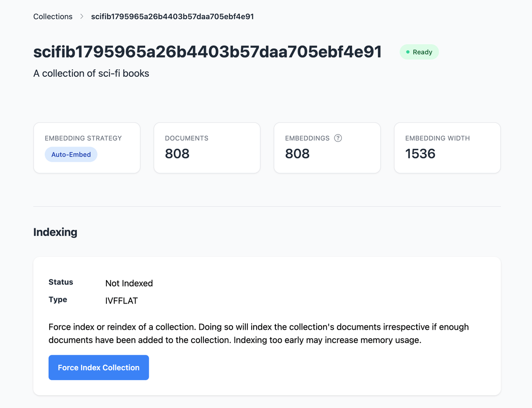
Task: Click the green Ready status badge
Action: point(419,52)
